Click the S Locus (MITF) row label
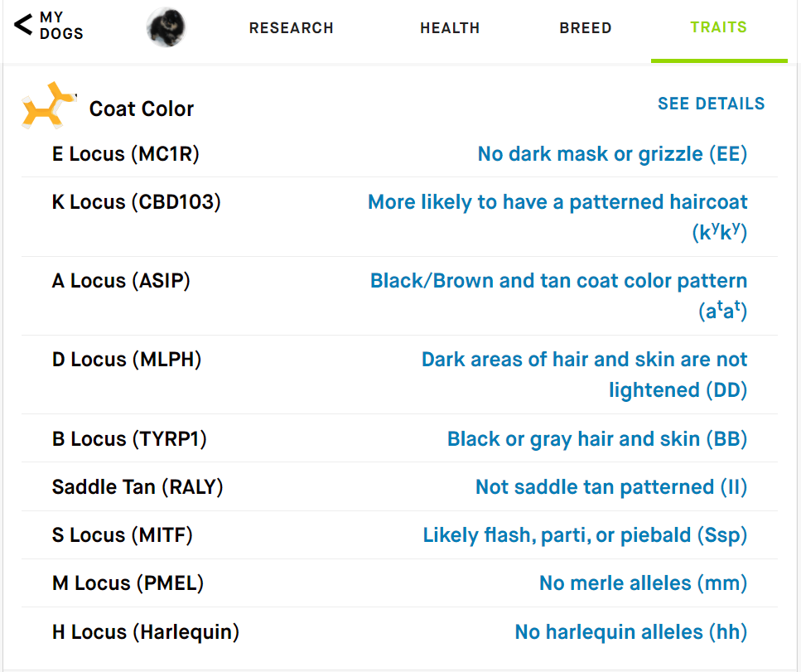 [x=122, y=535]
